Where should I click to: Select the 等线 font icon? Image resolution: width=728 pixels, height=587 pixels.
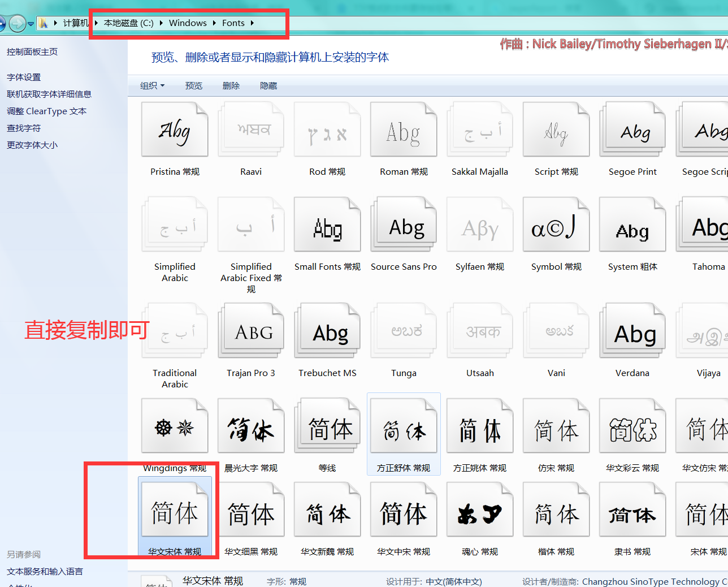tap(327, 426)
